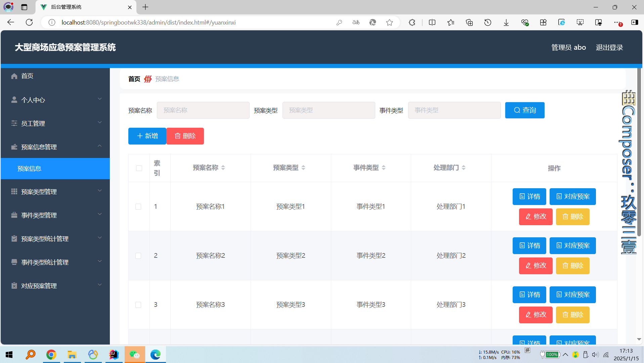This screenshot has width=644, height=363.
Task: Expand the 个人中心 sidebar menu
Action: click(55, 100)
